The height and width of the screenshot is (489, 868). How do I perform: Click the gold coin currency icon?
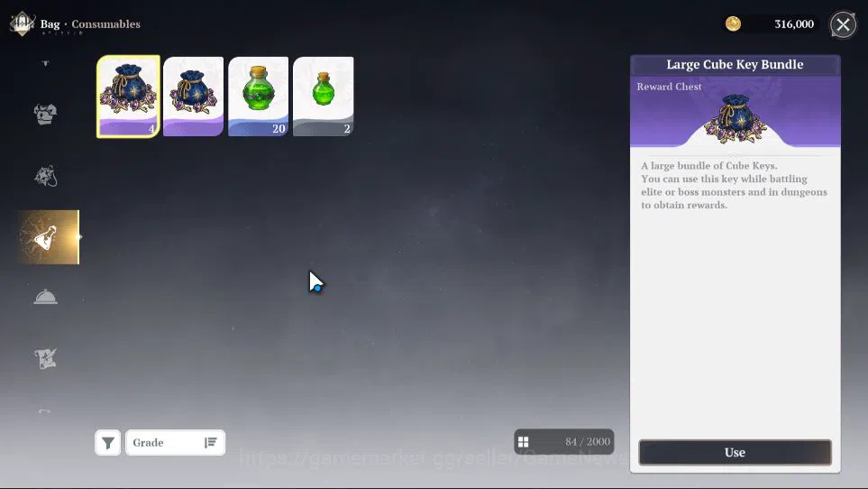point(734,23)
